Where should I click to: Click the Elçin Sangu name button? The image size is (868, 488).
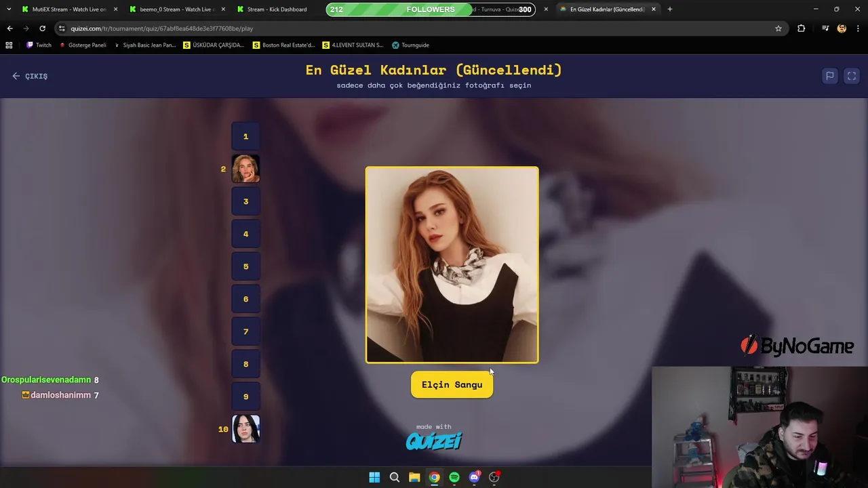coord(452,384)
